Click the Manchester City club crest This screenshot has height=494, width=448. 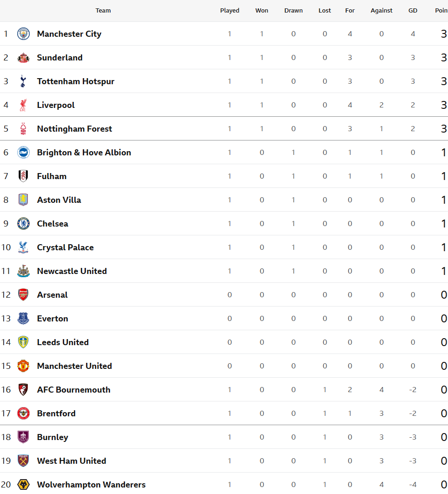coord(23,33)
